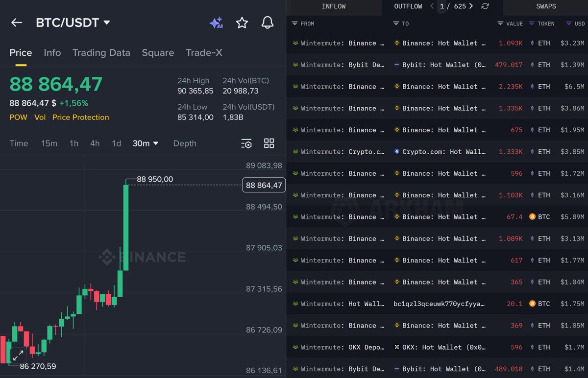Click the 1.093K value cell

[511, 43]
